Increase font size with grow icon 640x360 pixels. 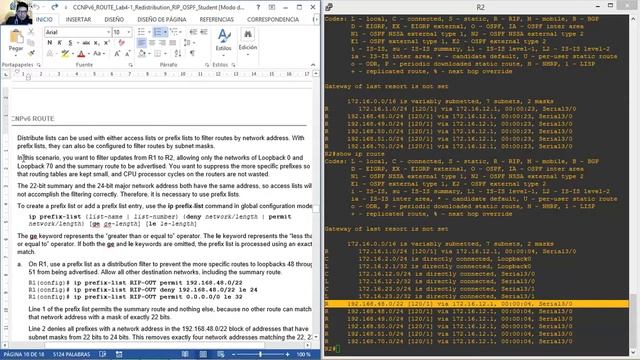117,53
